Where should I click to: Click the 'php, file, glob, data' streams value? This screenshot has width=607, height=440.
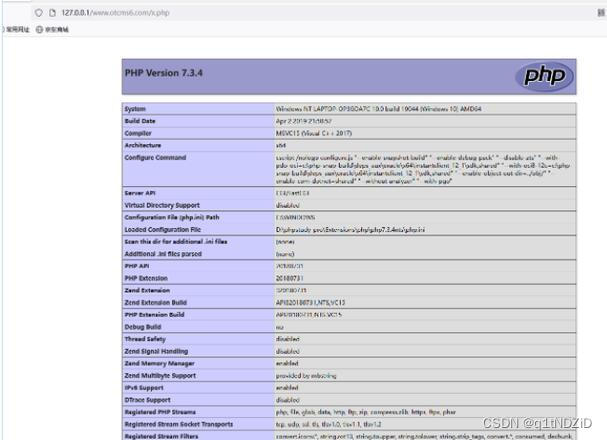tap(365, 412)
